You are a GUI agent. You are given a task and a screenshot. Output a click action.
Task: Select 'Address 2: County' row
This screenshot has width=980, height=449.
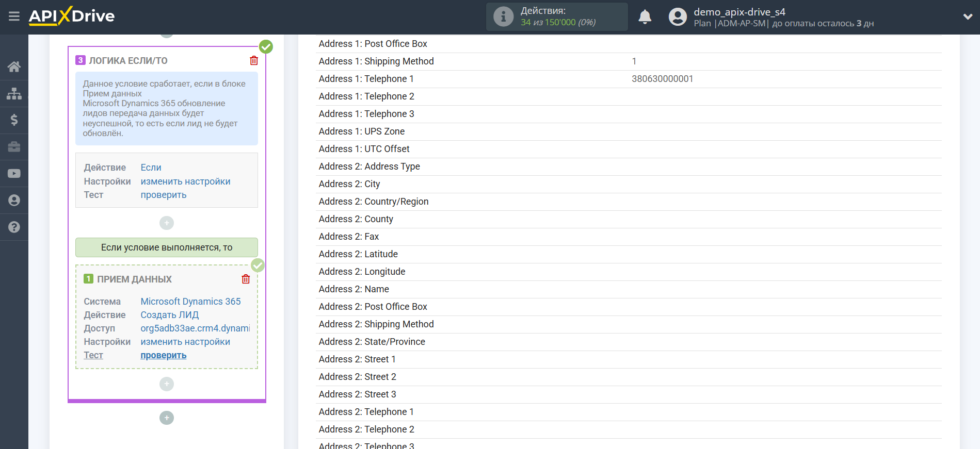(x=629, y=219)
